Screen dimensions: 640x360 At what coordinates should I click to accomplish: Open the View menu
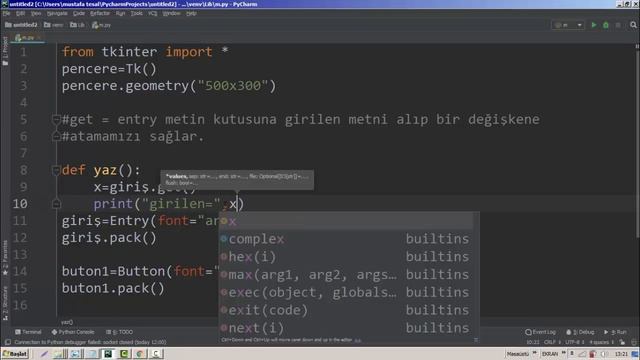[x=36, y=13]
